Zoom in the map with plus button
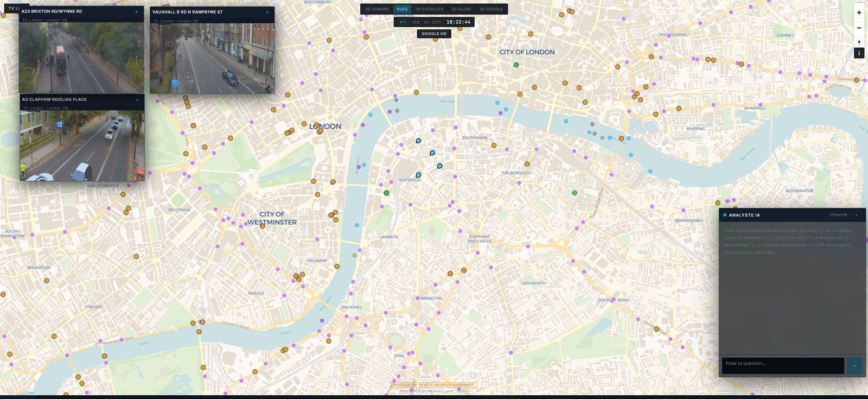This screenshot has height=399, width=868. pyautogui.click(x=859, y=12)
